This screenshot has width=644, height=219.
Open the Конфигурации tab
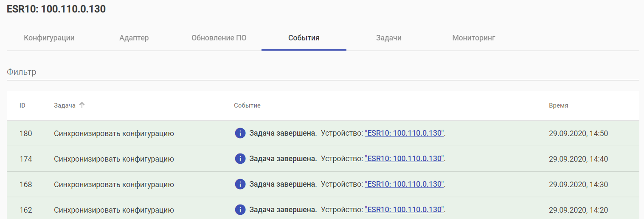click(49, 38)
